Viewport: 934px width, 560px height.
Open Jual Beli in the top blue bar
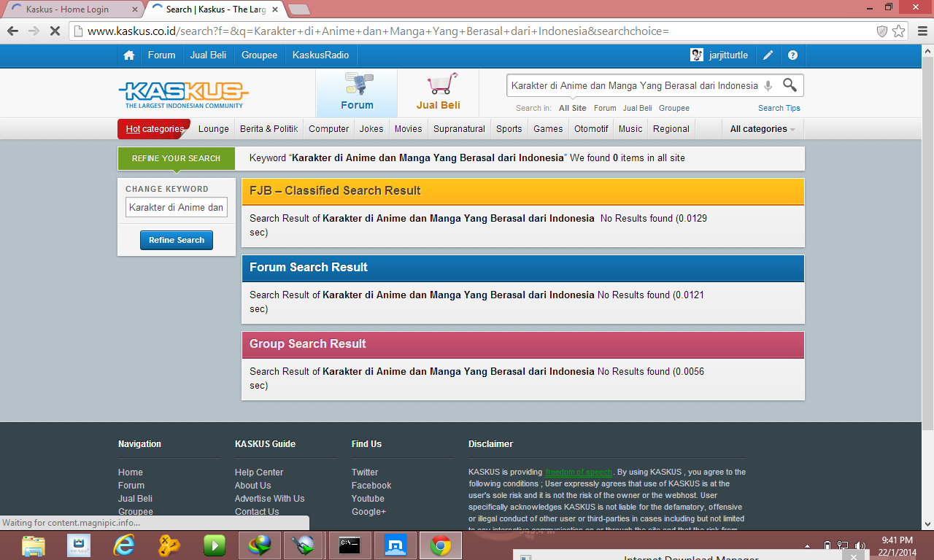(x=208, y=55)
